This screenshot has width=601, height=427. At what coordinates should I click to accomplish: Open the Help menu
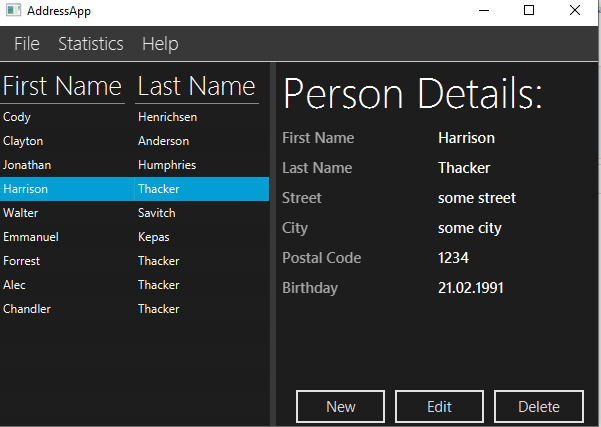pyautogui.click(x=160, y=44)
